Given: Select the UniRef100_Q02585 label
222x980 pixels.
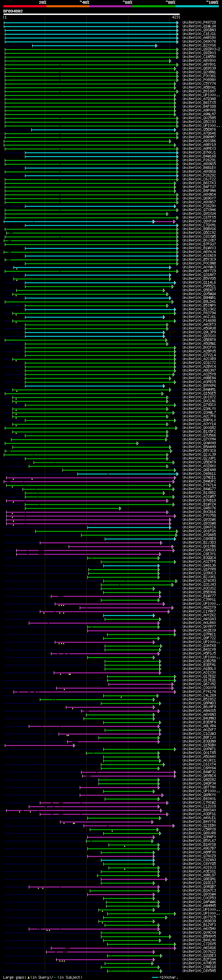Looking at the screenshot, I should tap(199, 118).
